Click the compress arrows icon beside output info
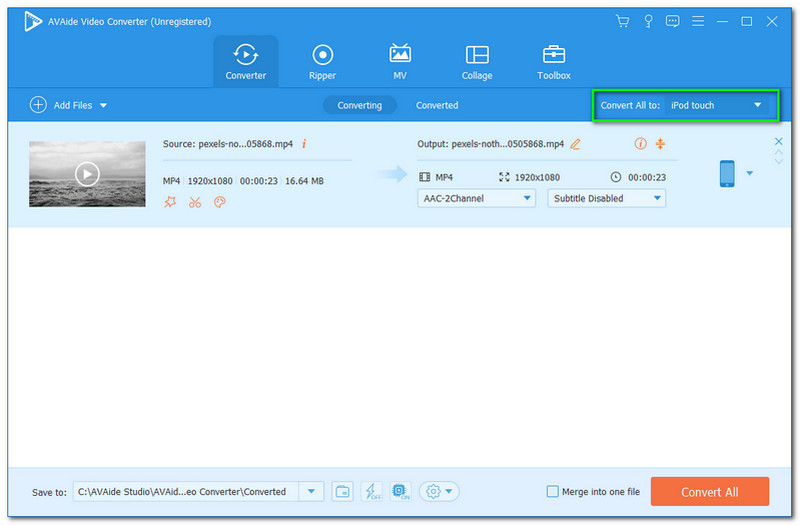800x525 pixels. click(660, 144)
